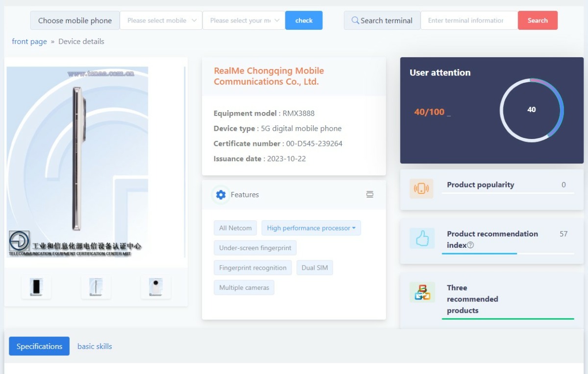This screenshot has width=588, height=374.
Task: Click the help icon beside recommendation index
Action: tap(470, 245)
